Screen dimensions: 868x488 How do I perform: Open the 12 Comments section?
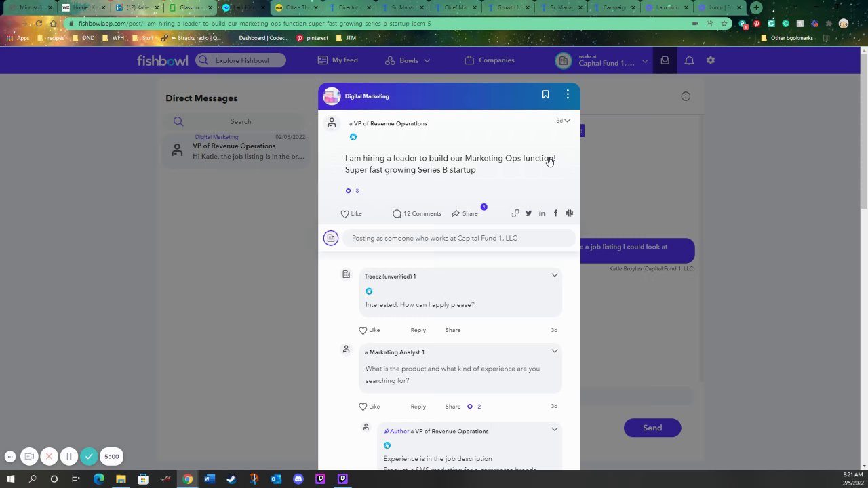(417, 213)
